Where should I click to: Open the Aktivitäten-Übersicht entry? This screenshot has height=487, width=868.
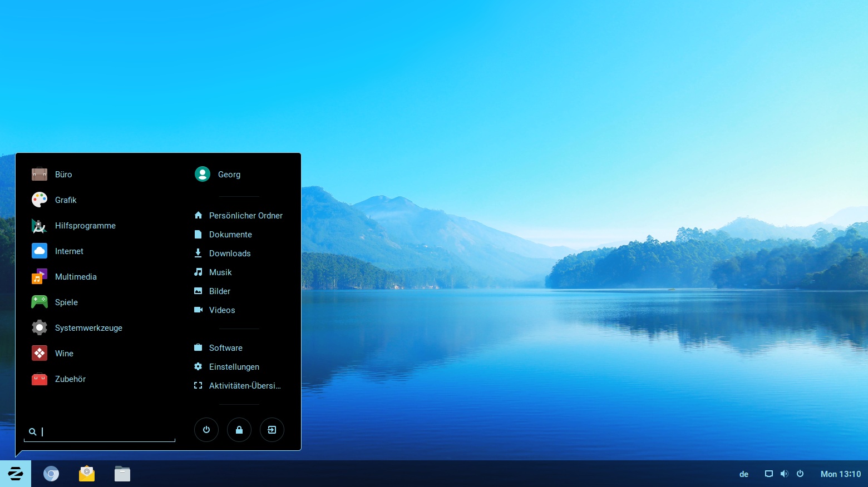tap(245, 385)
